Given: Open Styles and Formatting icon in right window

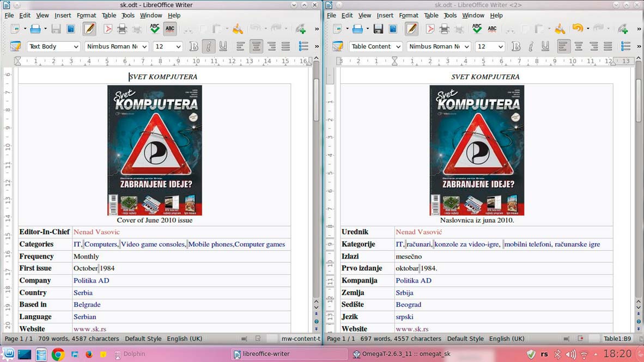Looking at the screenshot, I should 338,46.
